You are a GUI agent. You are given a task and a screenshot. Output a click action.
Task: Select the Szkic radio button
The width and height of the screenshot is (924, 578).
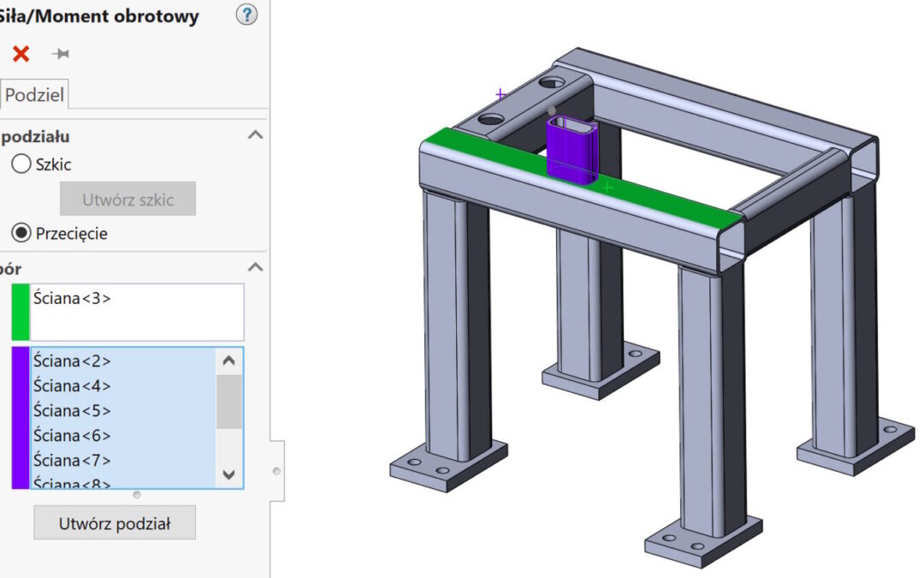pos(21,164)
